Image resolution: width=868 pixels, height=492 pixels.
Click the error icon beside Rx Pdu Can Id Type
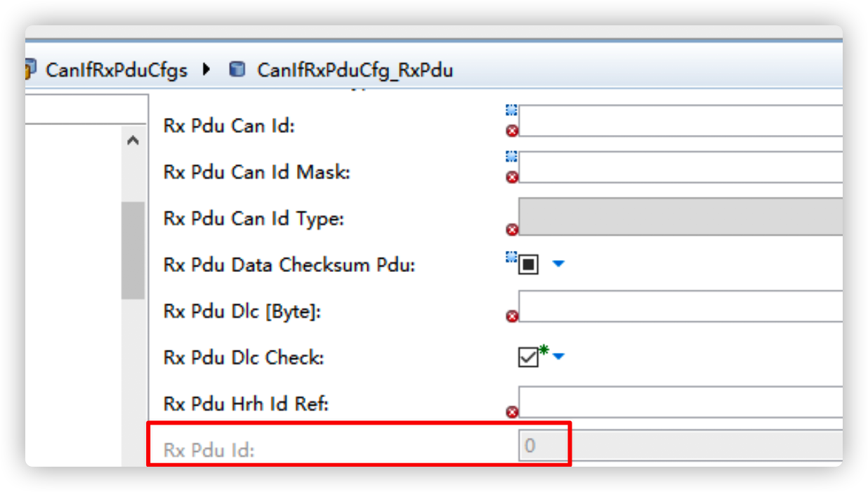click(512, 228)
